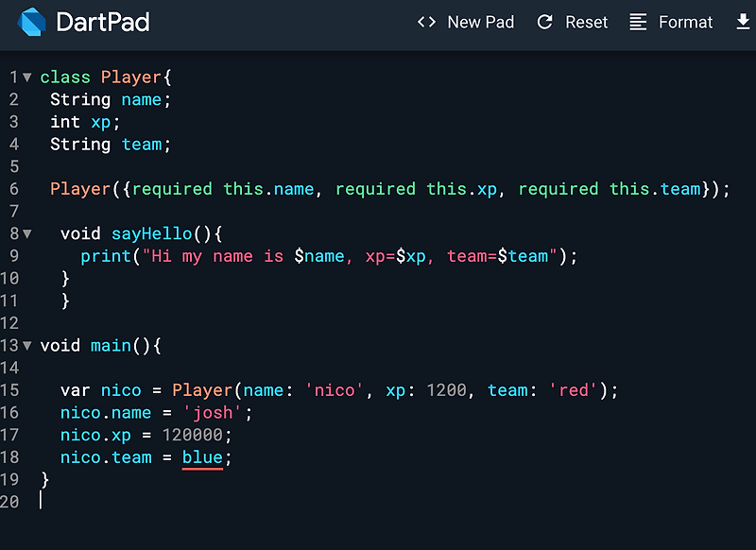This screenshot has width=756, height=550.
Task: Collapse the Player class fold arrow
Action: click(27, 77)
